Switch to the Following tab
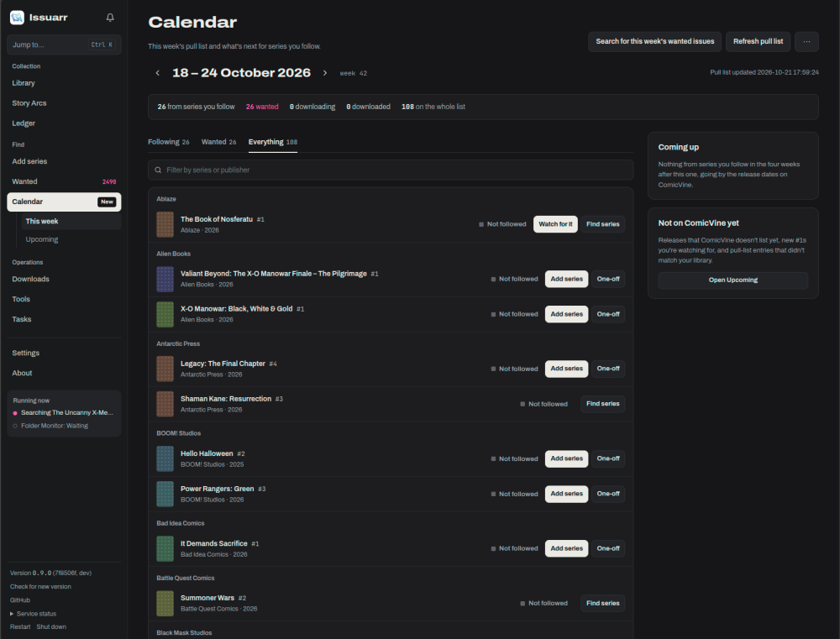The height and width of the screenshot is (639, 840). coord(169,142)
